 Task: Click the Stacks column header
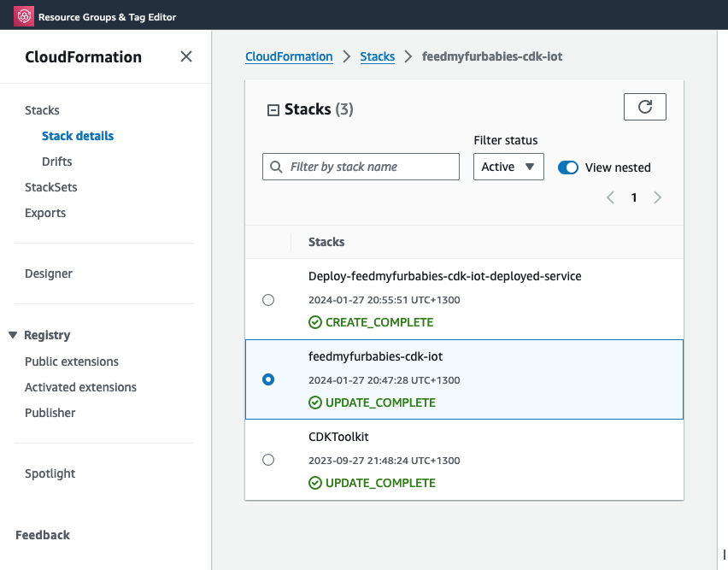326,242
